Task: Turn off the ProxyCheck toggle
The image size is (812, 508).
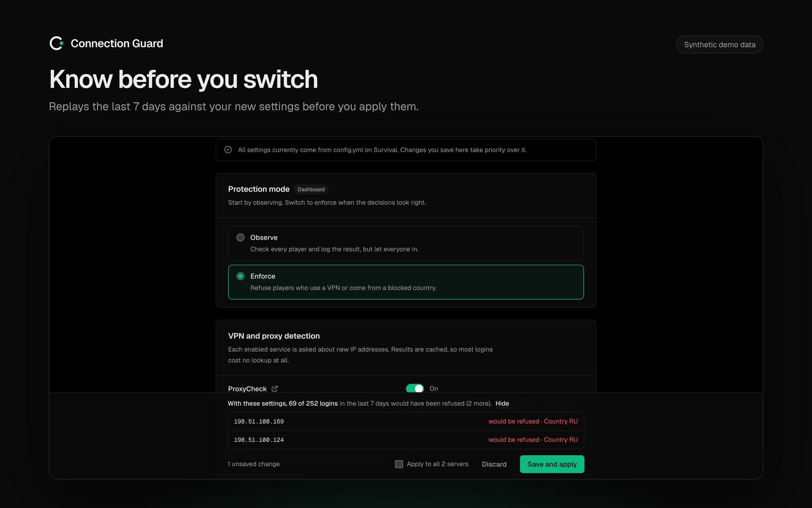Action: 415,388
